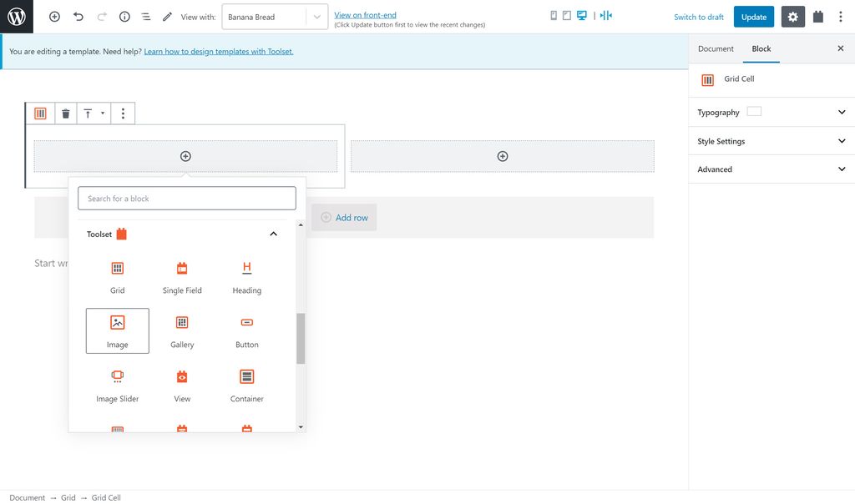Open the Typography color swatch
855x504 pixels.
(754, 111)
